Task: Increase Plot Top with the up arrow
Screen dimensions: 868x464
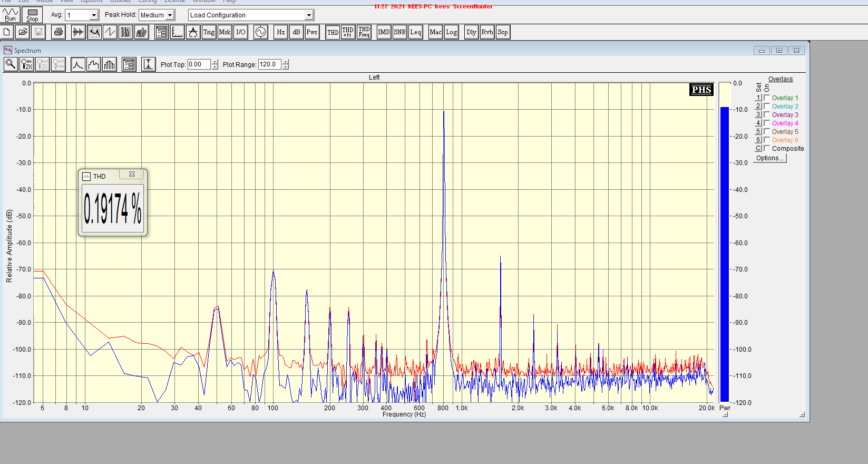Action: (x=214, y=62)
